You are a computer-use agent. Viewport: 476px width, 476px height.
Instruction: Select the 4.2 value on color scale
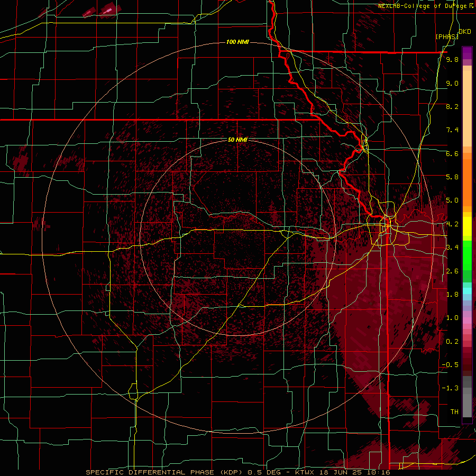click(x=452, y=224)
